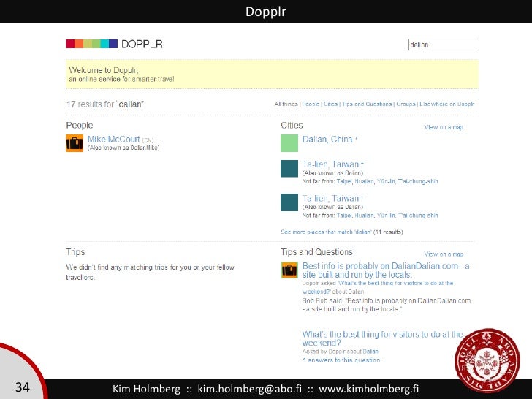Select the All things filter
The width and height of the screenshot is (532, 399).
286,104
